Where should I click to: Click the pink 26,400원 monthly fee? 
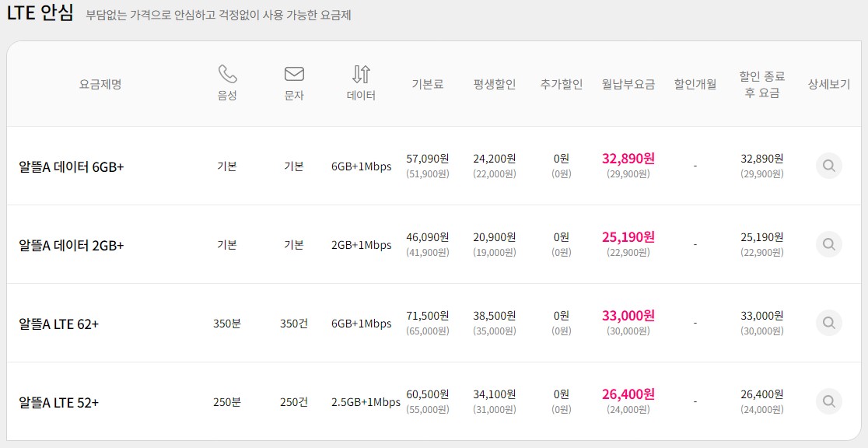pyautogui.click(x=628, y=394)
